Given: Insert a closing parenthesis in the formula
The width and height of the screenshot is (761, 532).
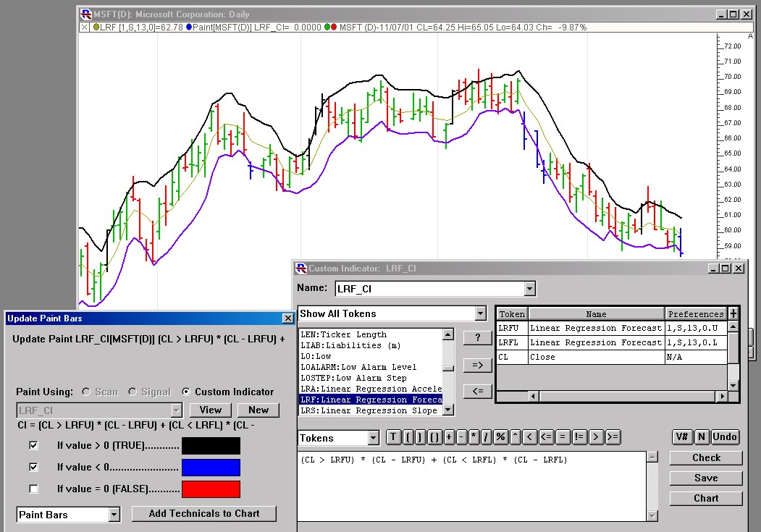Looking at the screenshot, I should pyautogui.click(x=421, y=437).
